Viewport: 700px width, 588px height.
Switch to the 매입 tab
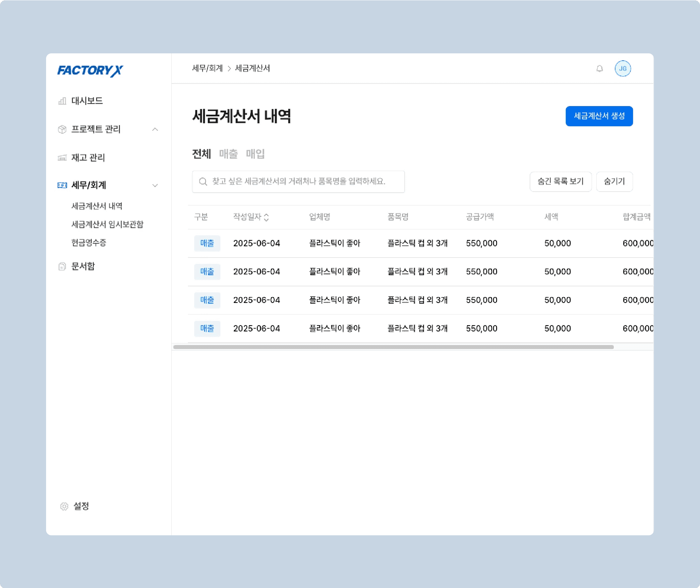point(255,154)
